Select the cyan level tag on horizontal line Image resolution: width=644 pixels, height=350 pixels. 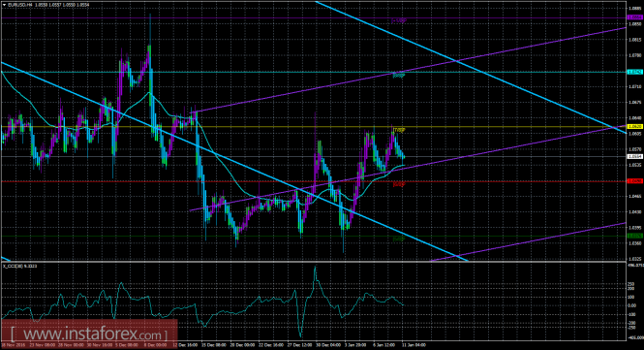click(x=399, y=76)
